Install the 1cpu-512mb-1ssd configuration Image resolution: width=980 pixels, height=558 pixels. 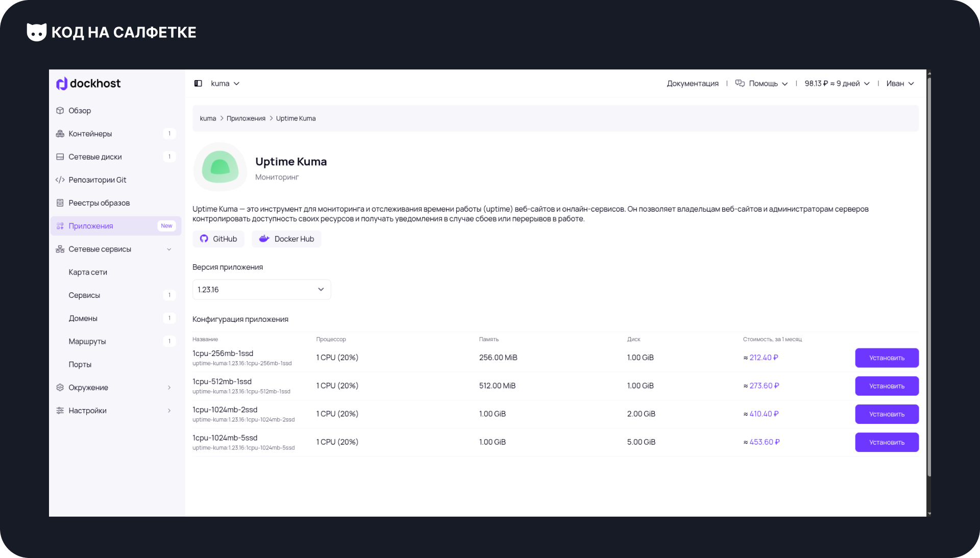click(887, 386)
